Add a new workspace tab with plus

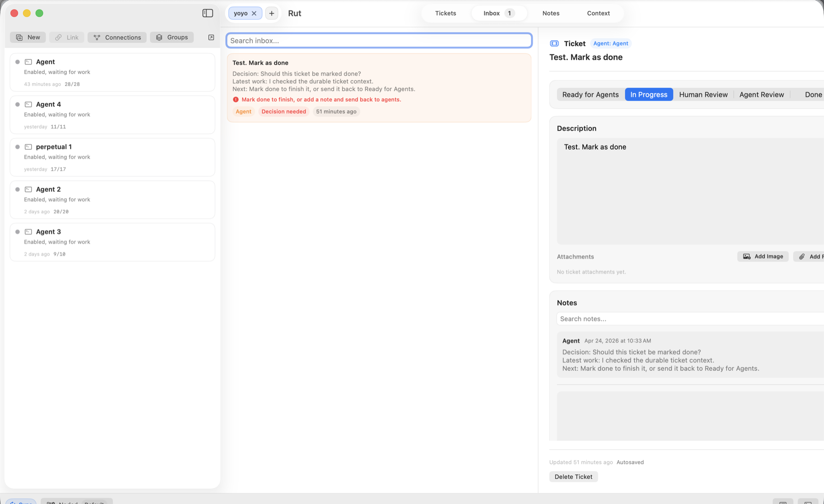[x=271, y=13]
